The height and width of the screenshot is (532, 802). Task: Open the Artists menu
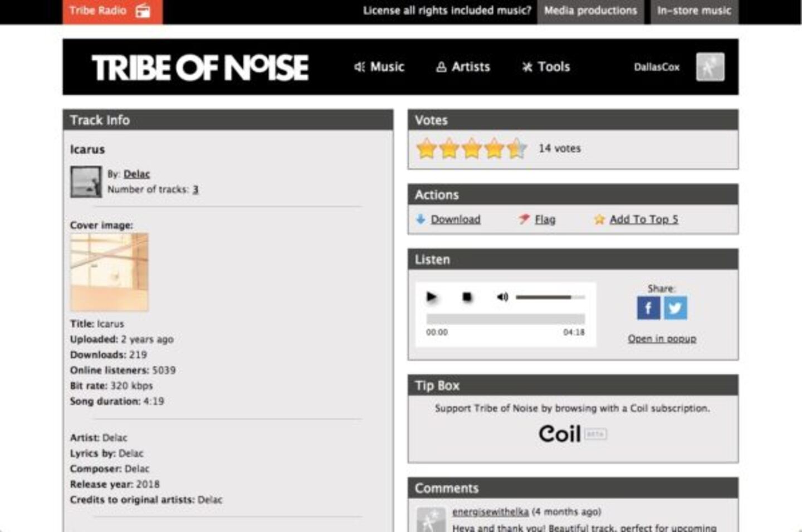coord(463,67)
